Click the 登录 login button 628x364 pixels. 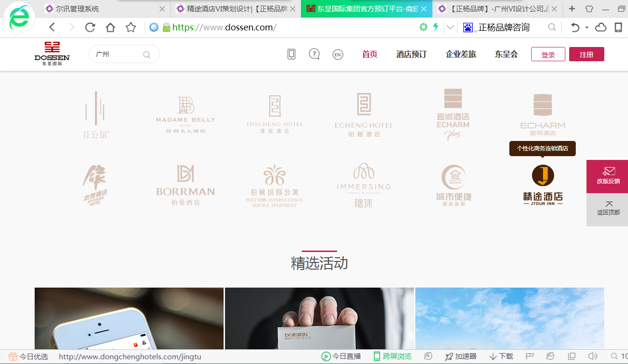pyautogui.click(x=548, y=54)
